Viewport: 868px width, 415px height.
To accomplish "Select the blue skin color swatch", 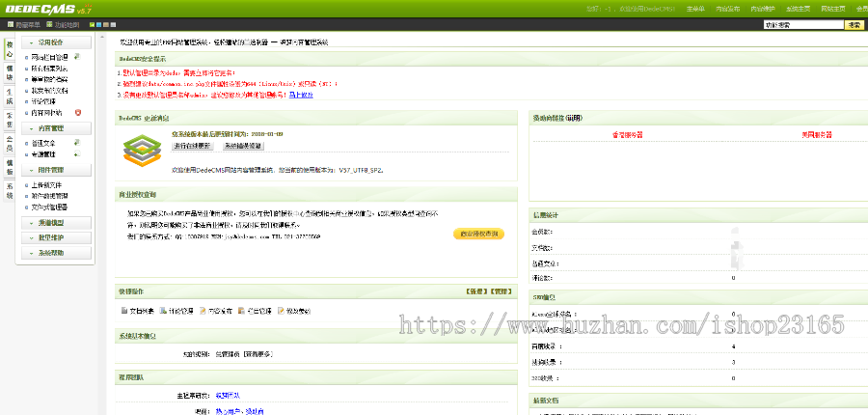I will pyautogui.click(x=99, y=25).
